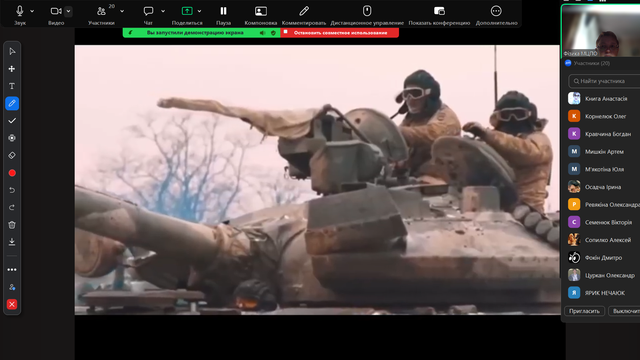This screenshot has width=640, height=360.
Task: Click Остановить совместное использование
Action: pos(340,33)
